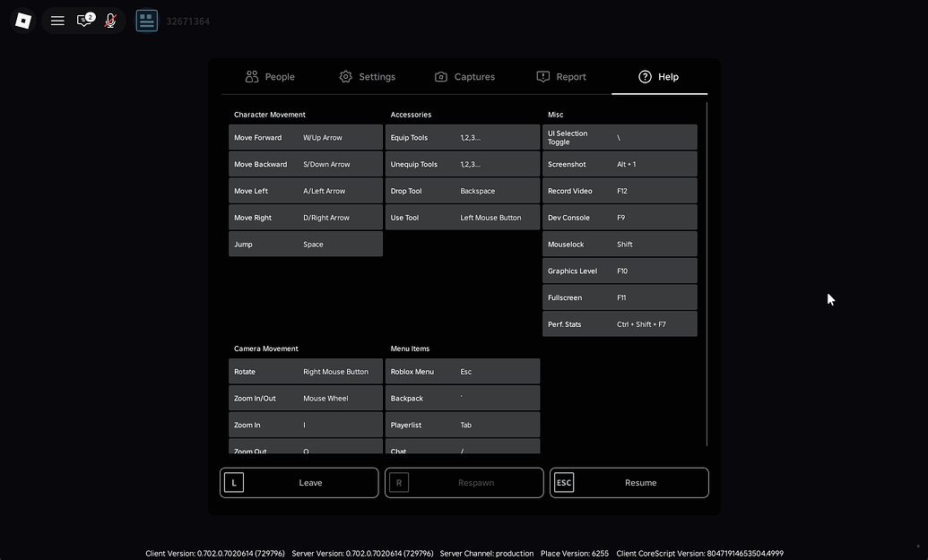Click the Unequip Tools row
The width and height of the screenshot is (928, 560).
(x=463, y=164)
